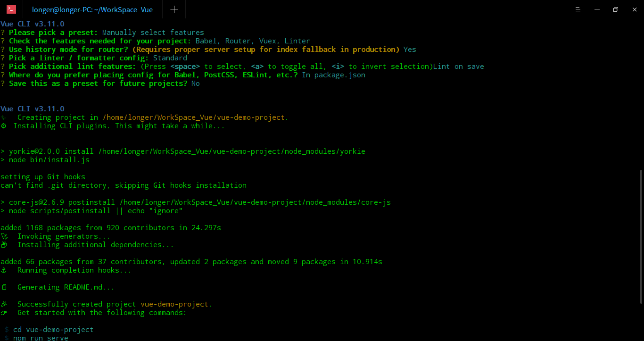This screenshot has height=341, width=644.
Task: Click party icon before Successfully created project
Action: coord(4,304)
